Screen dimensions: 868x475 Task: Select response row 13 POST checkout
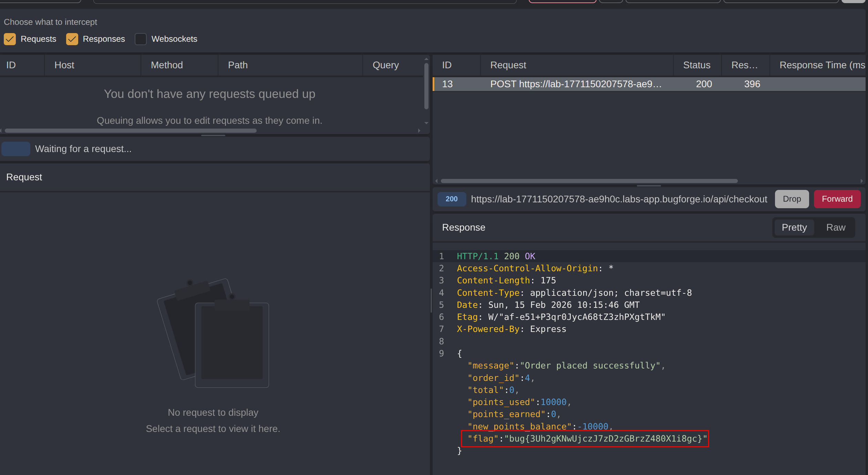pyautogui.click(x=575, y=84)
